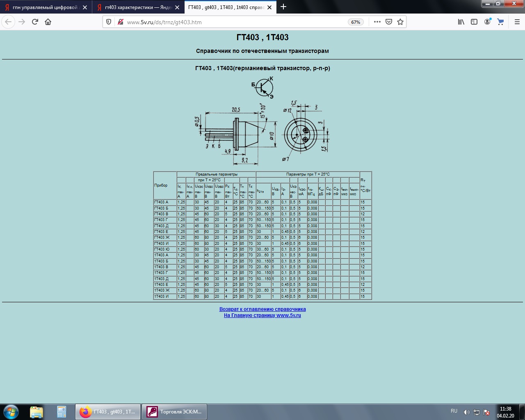Follow the Возврат к оглавлению справочника link

coord(262,309)
